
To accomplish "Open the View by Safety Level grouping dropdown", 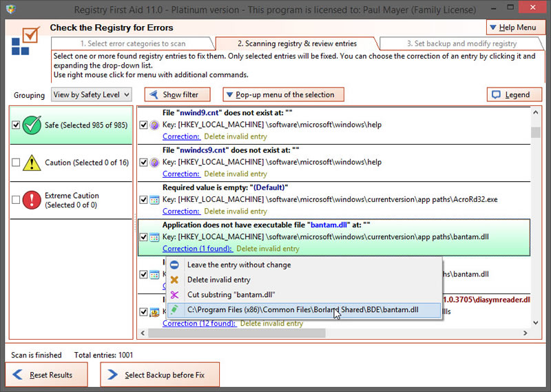I will (x=92, y=94).
